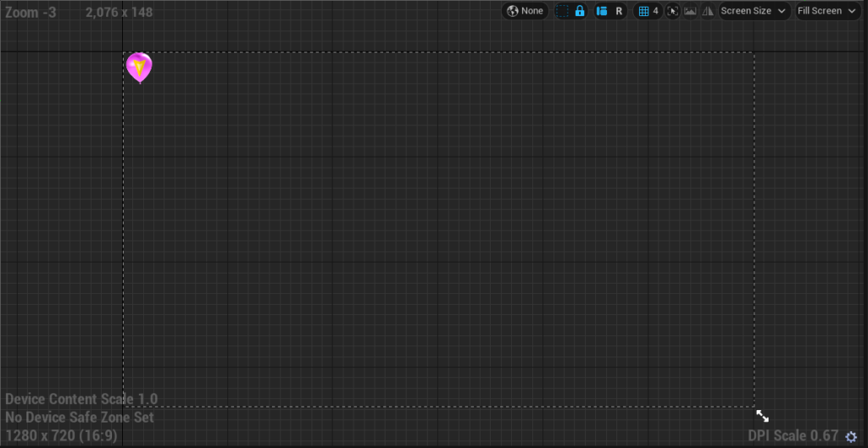This screenshot has height=448, width=868.
Task: Click the zoom-to-fit cursor frame icon
Action: click(673, 11)
